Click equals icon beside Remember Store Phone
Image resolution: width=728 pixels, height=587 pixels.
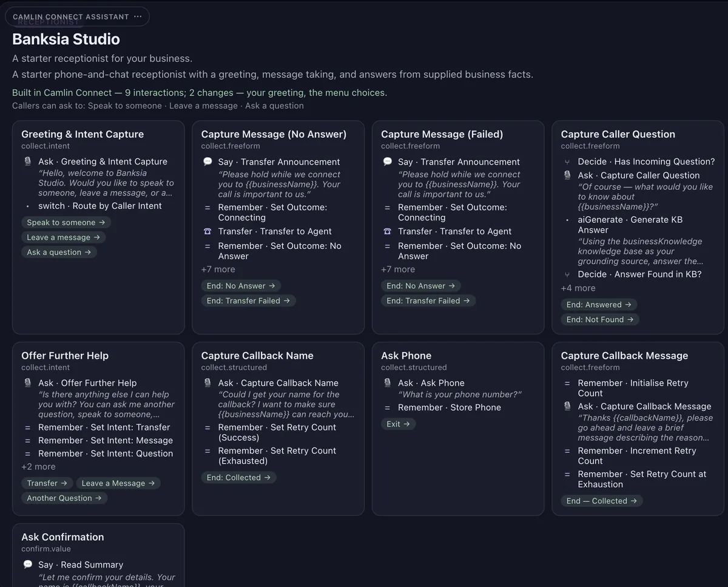tap(387, 408)
